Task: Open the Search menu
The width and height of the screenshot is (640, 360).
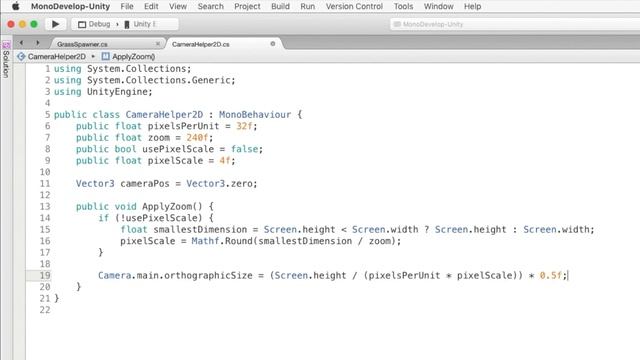Action: pos(211,6)
